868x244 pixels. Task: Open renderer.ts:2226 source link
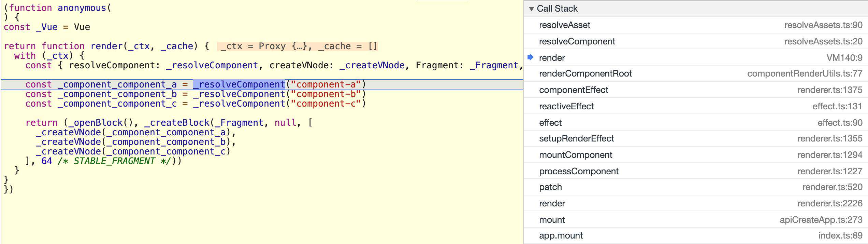(x=830, y=203)
